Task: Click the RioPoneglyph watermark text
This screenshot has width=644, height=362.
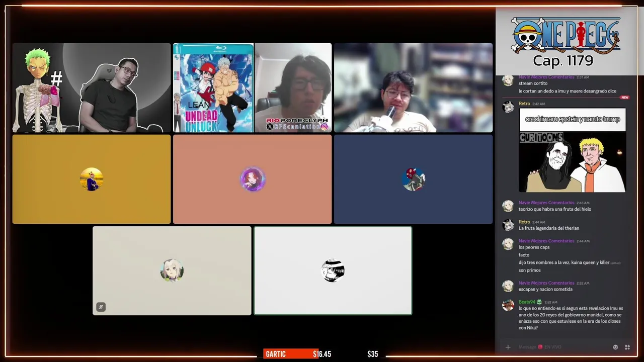Action: 297,121
